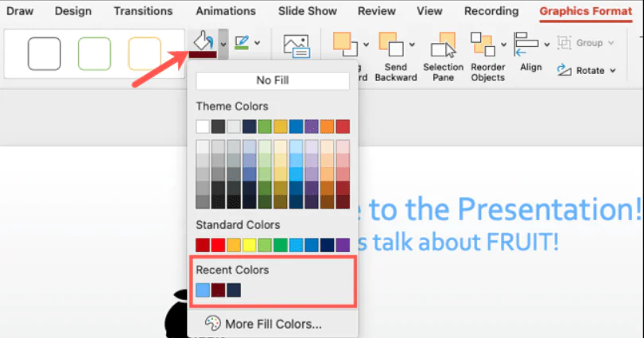Expand the Graphics Outline dropdown arrow
This screenshot has height=338, width=644.
(x=258, y=43)
